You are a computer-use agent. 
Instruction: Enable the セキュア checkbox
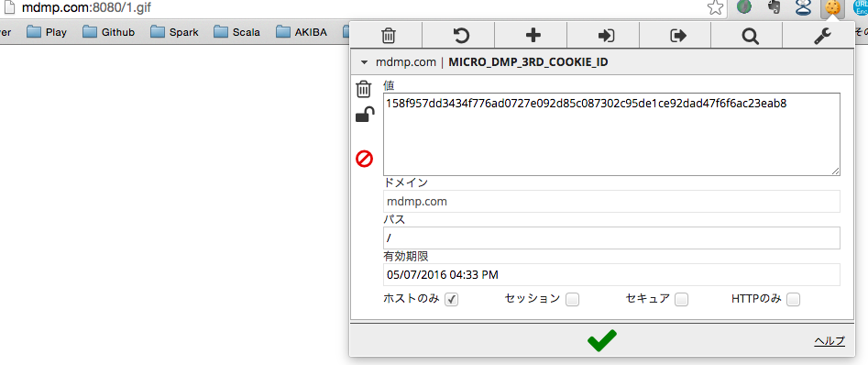tap(681, 300)
